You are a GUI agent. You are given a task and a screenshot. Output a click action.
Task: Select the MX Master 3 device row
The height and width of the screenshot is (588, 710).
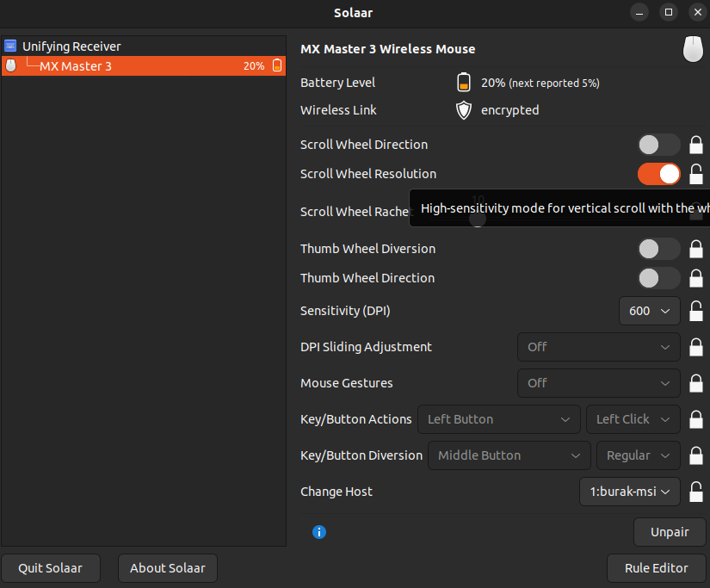click(143, 65)
